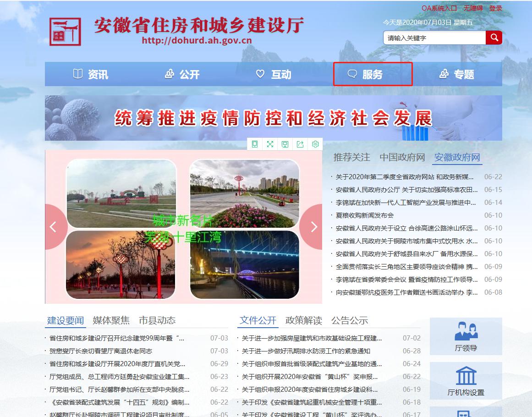This screenshot has height=417, width=532.
Task: Go to next slide with right arrow
Action: click(x=313, y=226)
